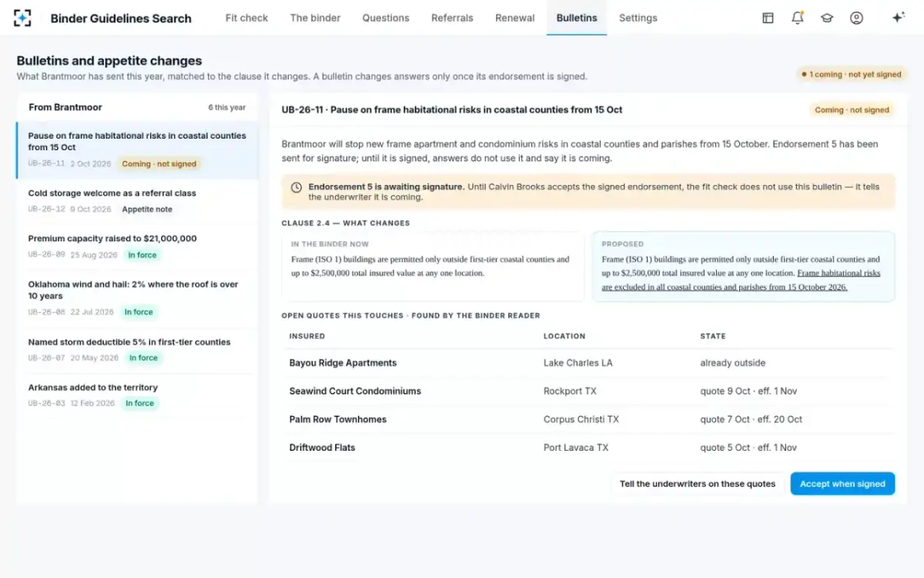
Task: Open the Renewal tab
Action: (x=515, y=18)
